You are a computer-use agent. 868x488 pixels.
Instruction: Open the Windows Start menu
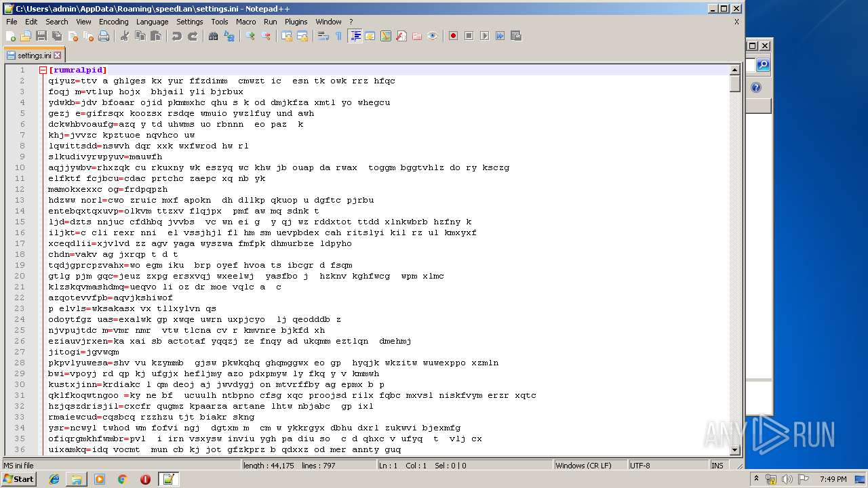(x=19, y=479)
